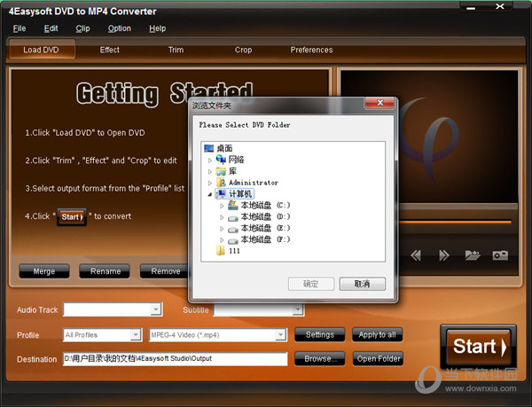Expand the 库 tree node arrow
The image size is (532, 407).
210,171
